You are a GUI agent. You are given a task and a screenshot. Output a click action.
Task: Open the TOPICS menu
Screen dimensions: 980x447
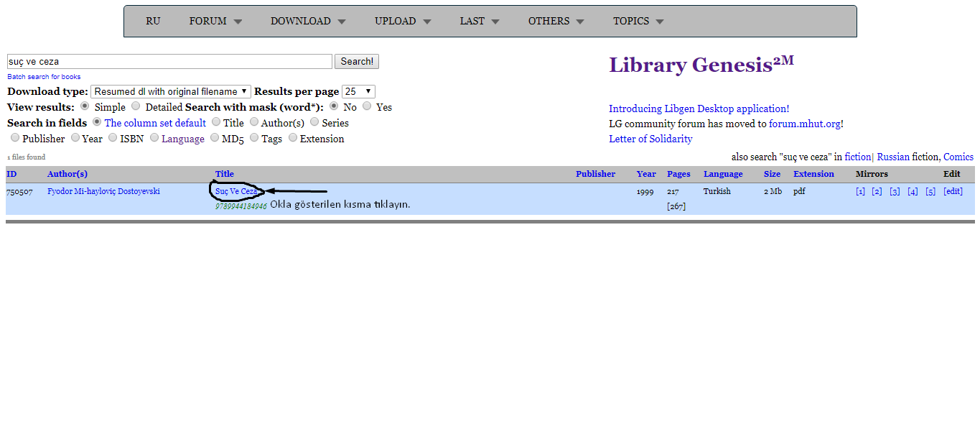(638, 21)
